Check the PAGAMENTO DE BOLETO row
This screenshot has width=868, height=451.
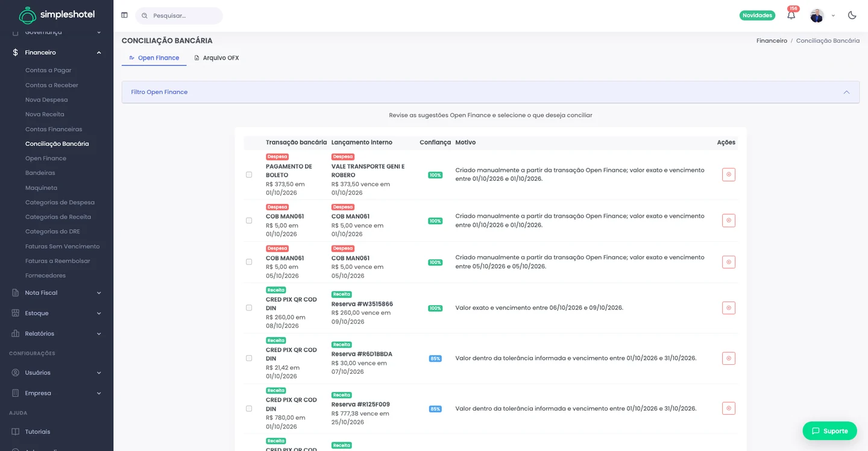coord(249,175)
